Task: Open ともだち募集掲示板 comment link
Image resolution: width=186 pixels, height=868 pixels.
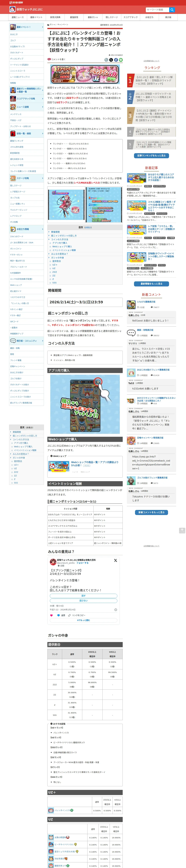Action: click(x=146, y=302)
